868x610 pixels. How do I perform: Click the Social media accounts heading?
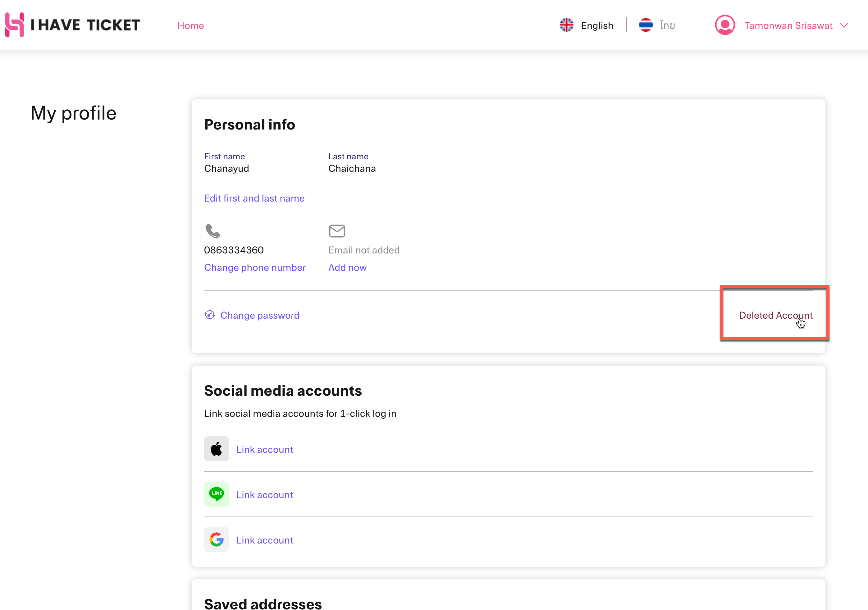[x=283, y=391]
